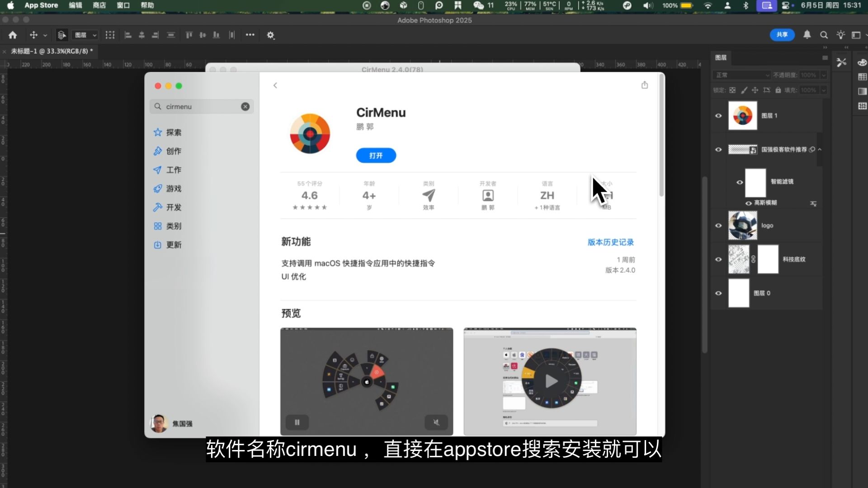Toggle lock all padlock icon

(778, 90)
